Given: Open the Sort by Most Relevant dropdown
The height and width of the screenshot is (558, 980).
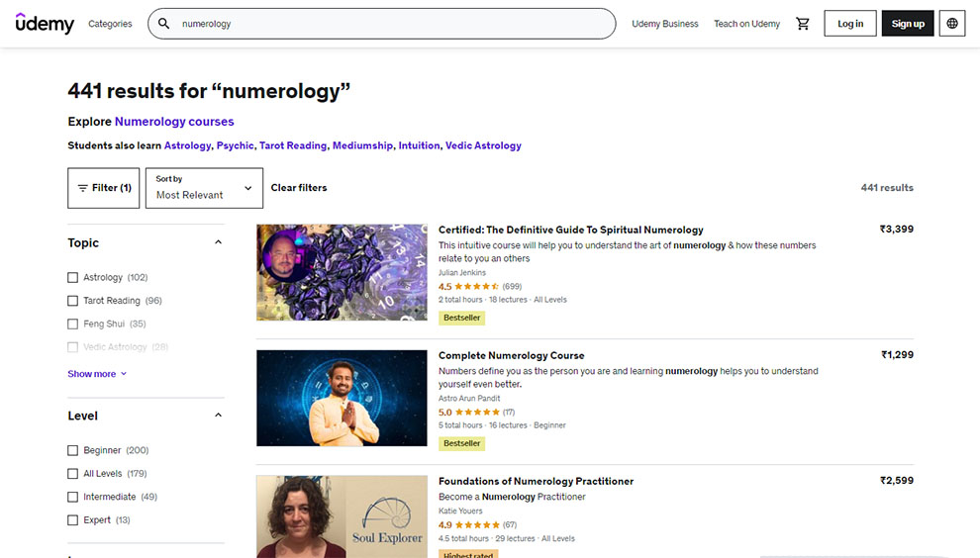Looking at the screenshot, I should (x=204, y=188).
